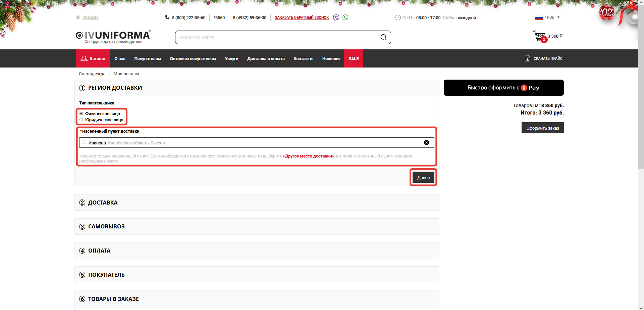
Task: Click the IVUNIFORMA logo
Action: coord(113,36)
